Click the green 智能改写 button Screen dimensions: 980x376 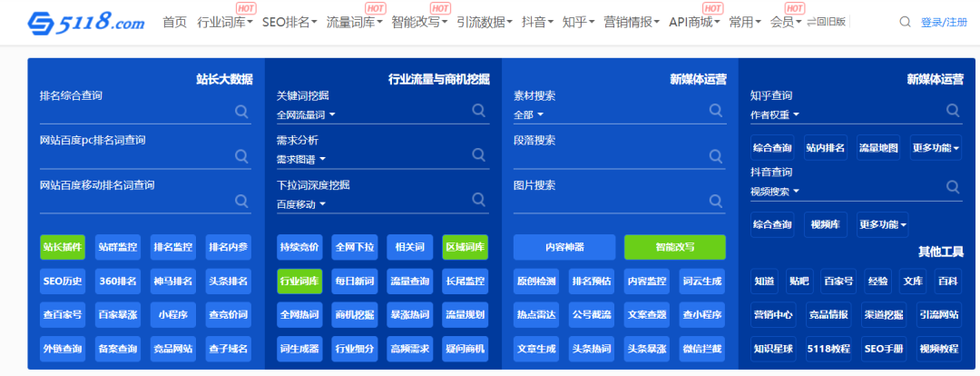675,247
